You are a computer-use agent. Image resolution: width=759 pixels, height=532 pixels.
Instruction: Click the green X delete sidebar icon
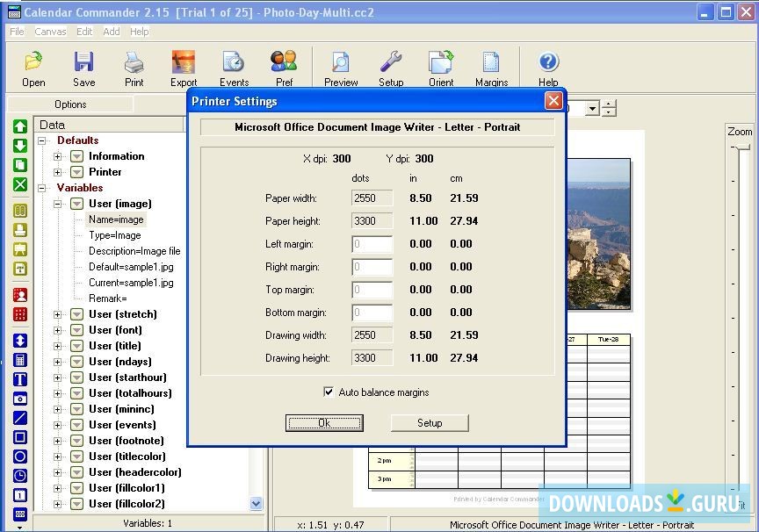tap(20, 184)
